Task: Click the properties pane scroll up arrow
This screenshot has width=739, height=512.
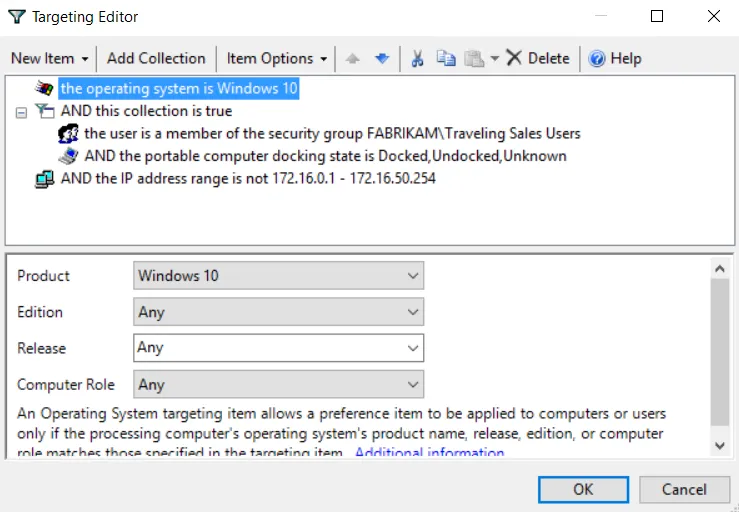Action: tap(720, 269)
